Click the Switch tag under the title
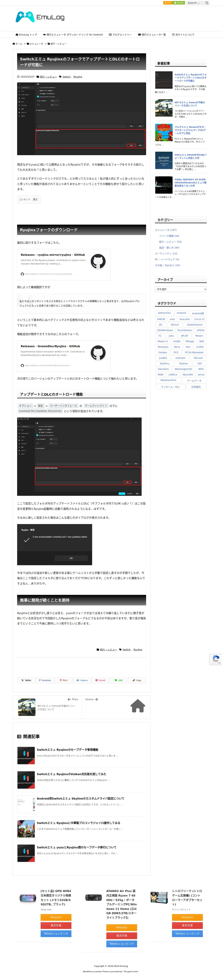This screenshot has height=980, width=222. (67, 77)
